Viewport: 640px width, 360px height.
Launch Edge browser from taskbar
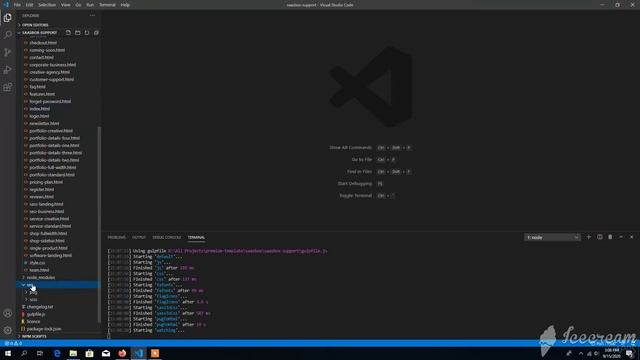pyautogui.click(x=57, y=353)
